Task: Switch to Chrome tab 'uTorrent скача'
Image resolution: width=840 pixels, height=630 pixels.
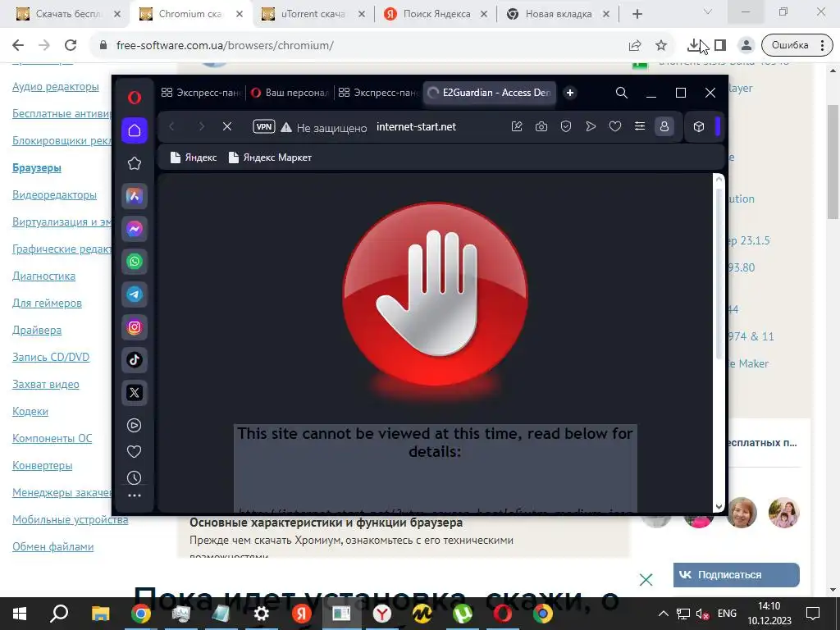Action: 314,14
